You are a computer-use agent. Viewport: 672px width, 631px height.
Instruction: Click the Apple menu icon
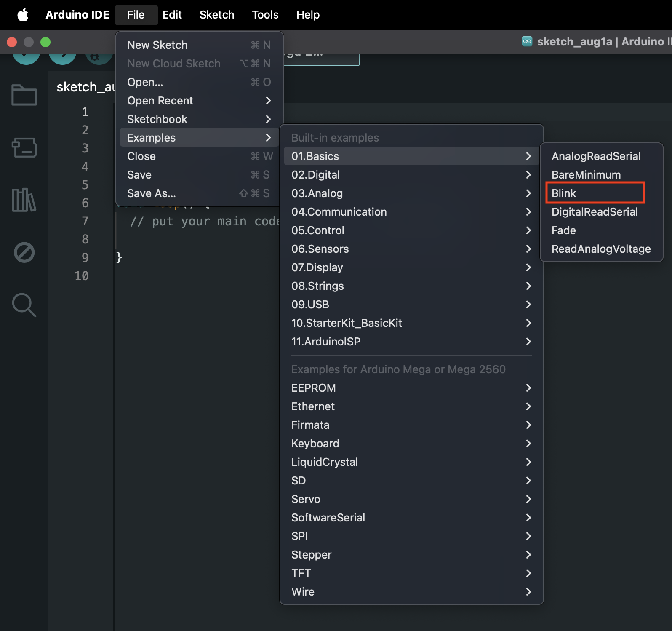click(23, 15)
